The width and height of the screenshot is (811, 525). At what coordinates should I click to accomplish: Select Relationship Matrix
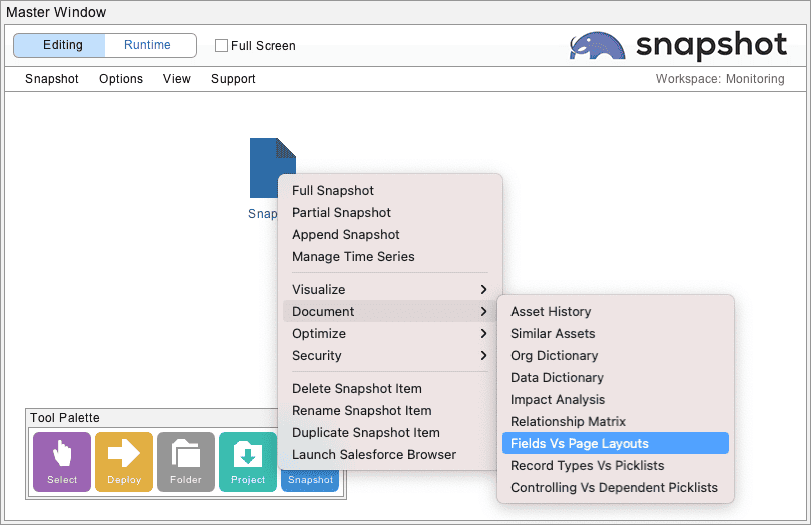click(615, 422)
